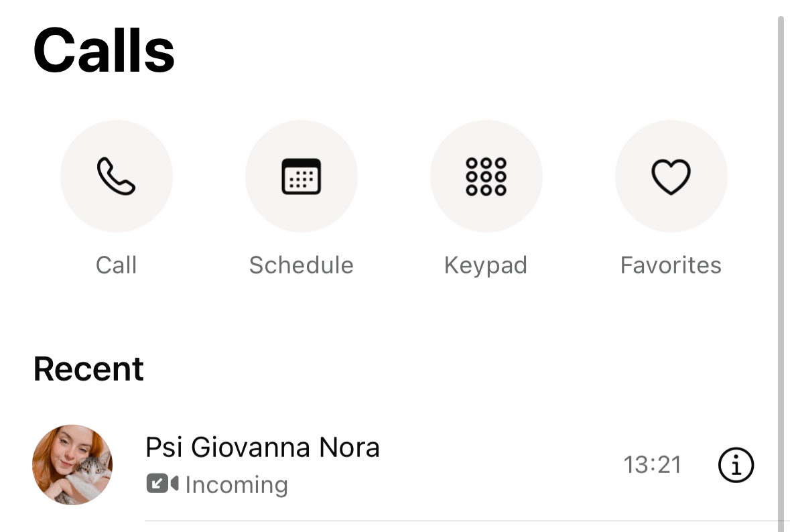This screenshot has height=532, width=790.
Task: Click the incoming video call camera icon
Action: point(162,484)
